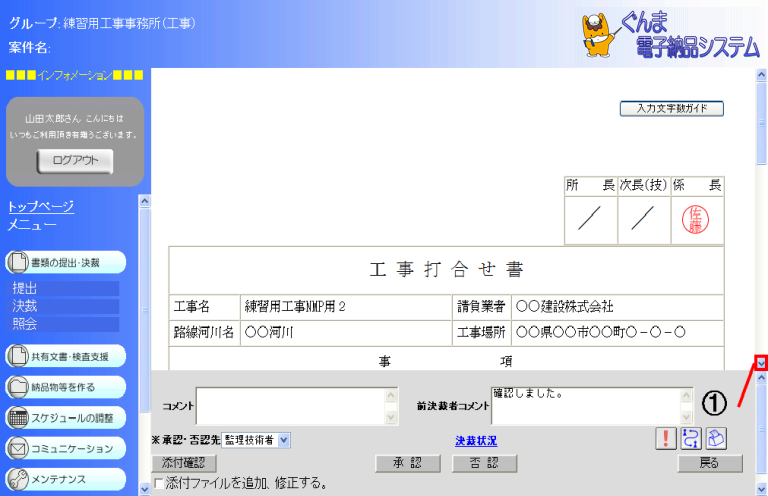The height and width of the screenshot is (496, 768).
Task: Click the コメント box scroll down arrow
Action: [391, 417]
